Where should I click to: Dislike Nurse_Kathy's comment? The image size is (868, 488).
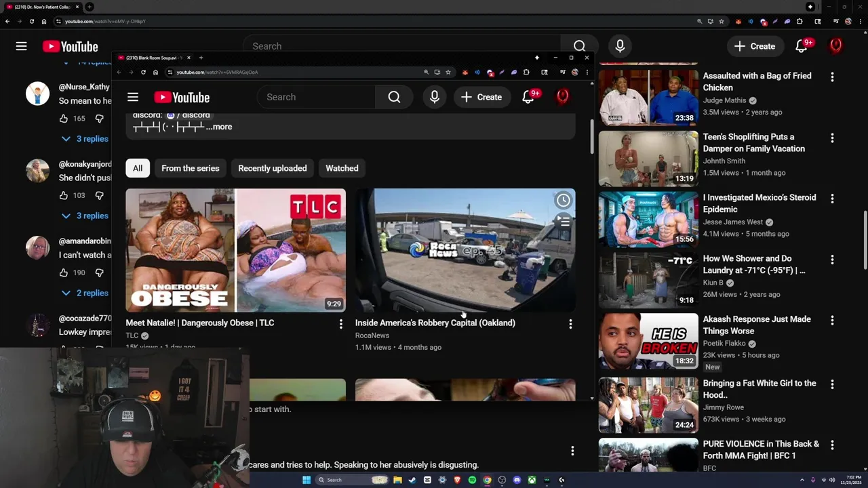[99, 118]
